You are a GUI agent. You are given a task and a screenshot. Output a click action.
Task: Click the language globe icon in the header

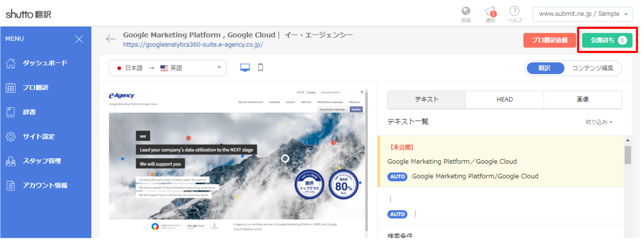tap(466, 11)
